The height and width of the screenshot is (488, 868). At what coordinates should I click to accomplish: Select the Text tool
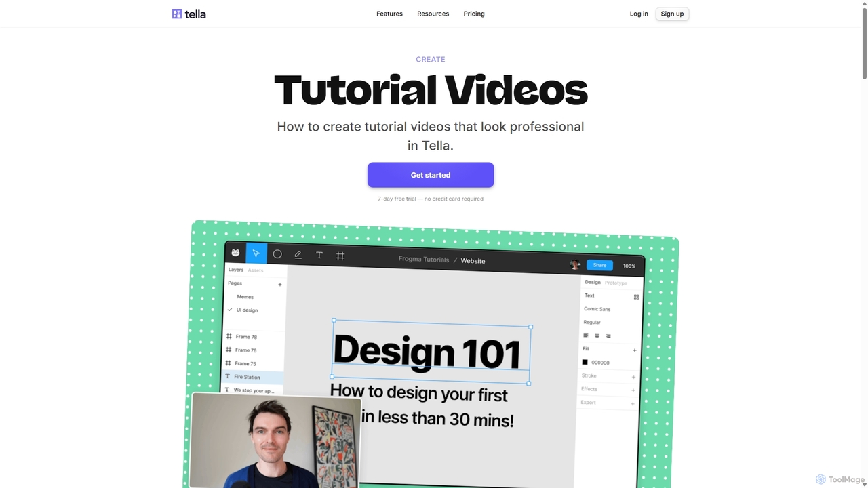319,256
